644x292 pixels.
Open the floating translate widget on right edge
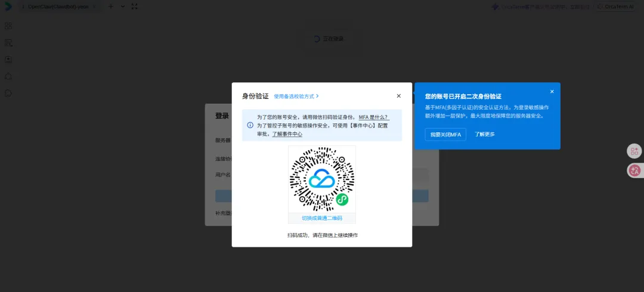coord(634,171)
